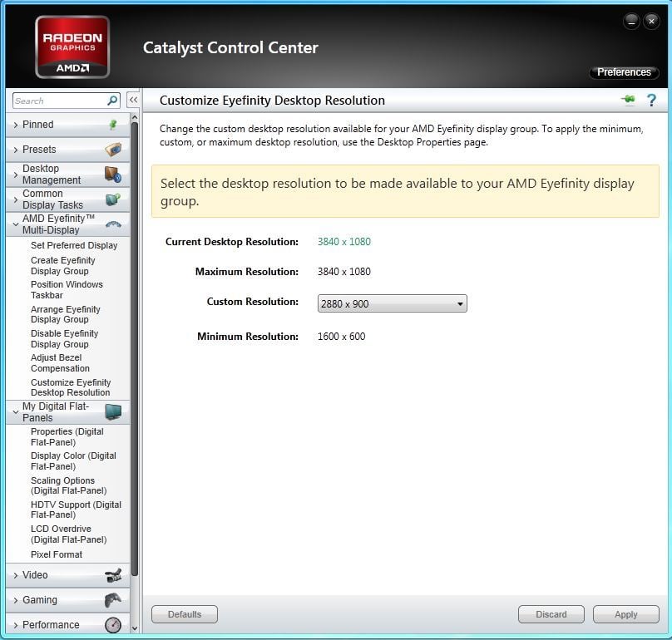Select Customize Eyefinity Desktop Resolution item

pos(71,387)
